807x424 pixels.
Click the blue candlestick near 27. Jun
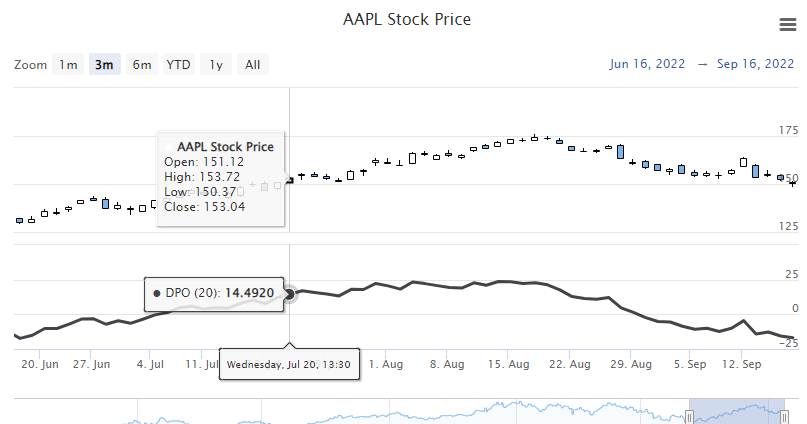106,202
